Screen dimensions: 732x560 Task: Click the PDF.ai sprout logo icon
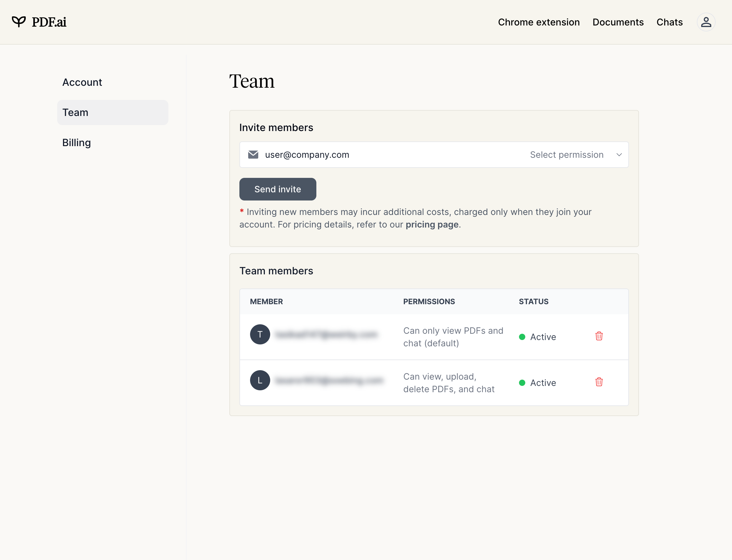point(19,22)
